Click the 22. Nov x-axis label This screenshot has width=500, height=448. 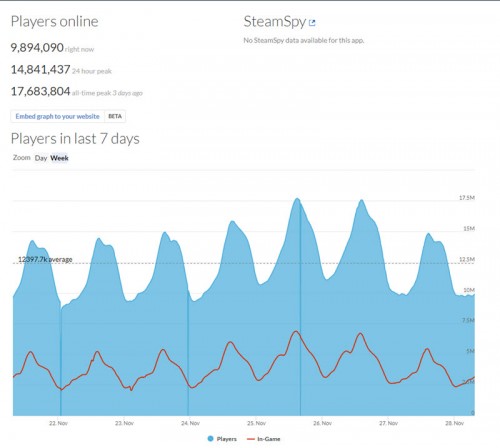(58, 423)
